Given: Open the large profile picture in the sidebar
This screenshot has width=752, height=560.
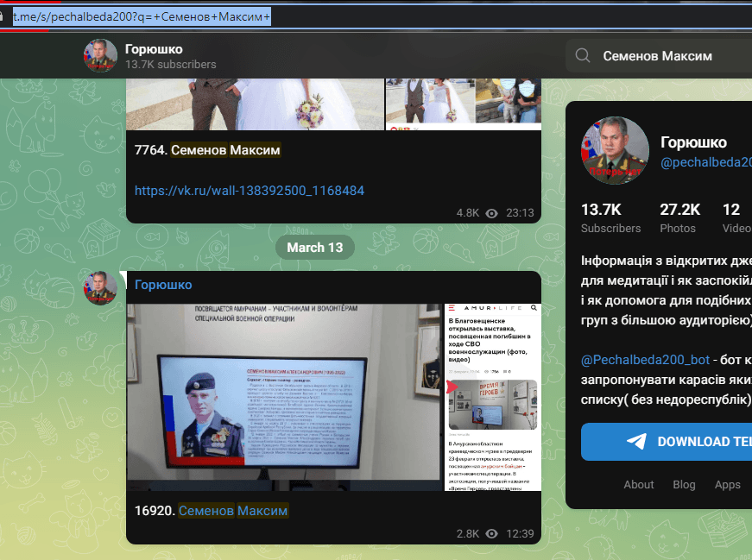Looking at the screenshot, I should (615, 150).
